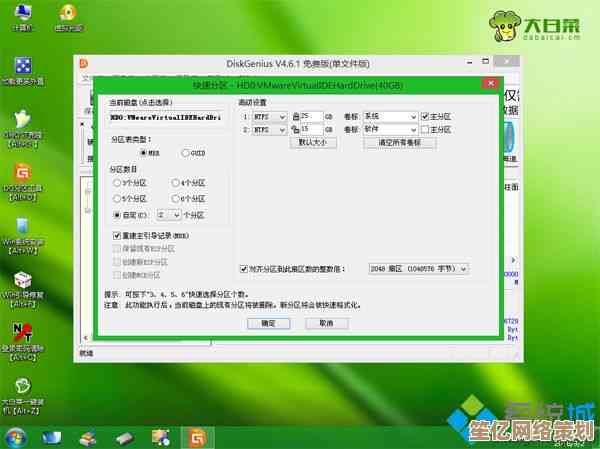Screen dimensions: 600x449
Task: Click the first partition size field
Action: [x=310, y=116]
